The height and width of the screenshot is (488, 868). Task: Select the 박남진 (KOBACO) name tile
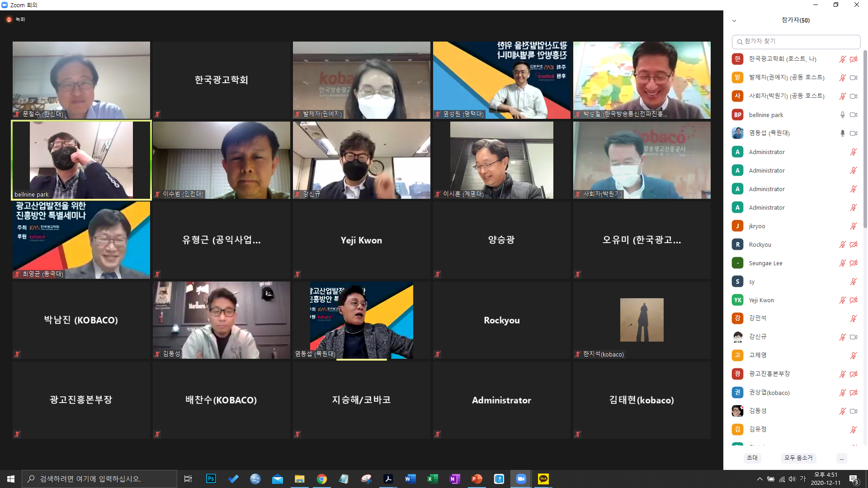[81, 320]
